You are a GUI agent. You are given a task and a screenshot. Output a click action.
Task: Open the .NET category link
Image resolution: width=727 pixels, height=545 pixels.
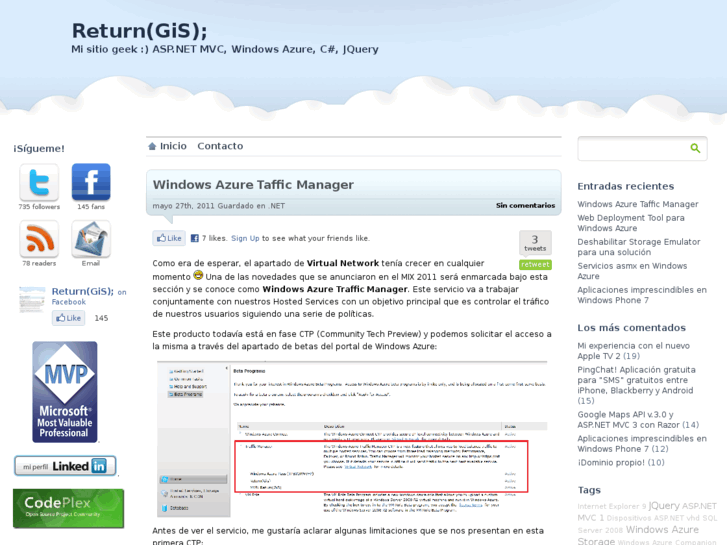pos(276,206)
